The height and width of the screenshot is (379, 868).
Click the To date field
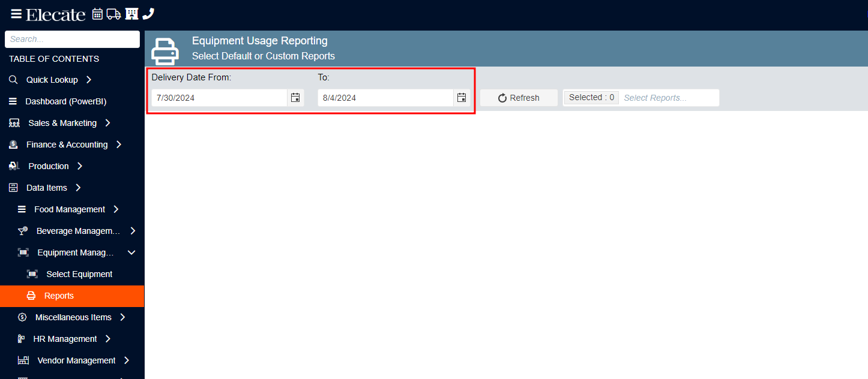[386, 98]
